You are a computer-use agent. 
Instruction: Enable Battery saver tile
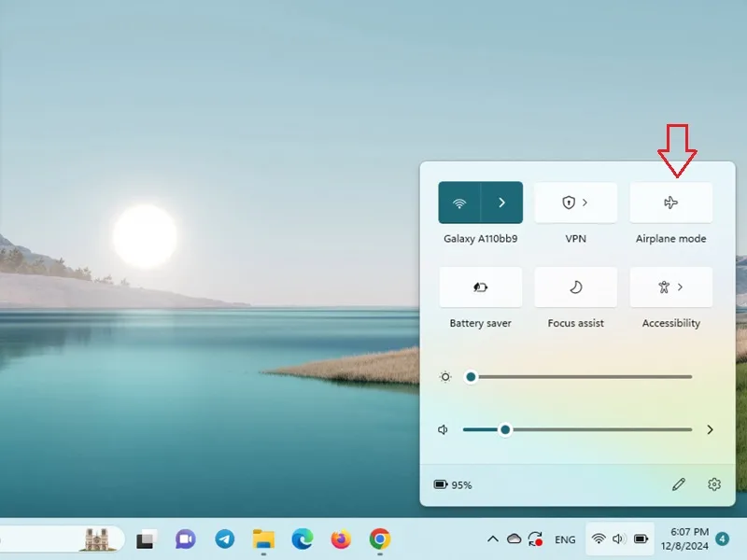click(x=480, y=287)
